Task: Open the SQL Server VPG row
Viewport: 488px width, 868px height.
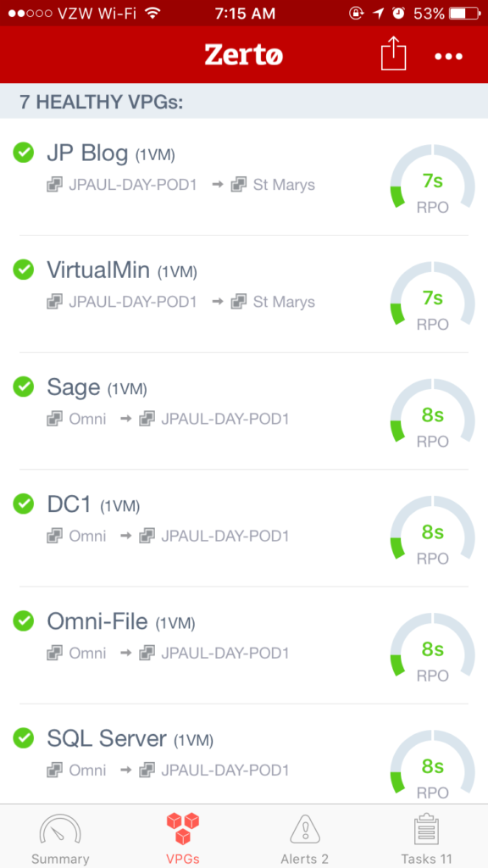Action: pos(244,754)
